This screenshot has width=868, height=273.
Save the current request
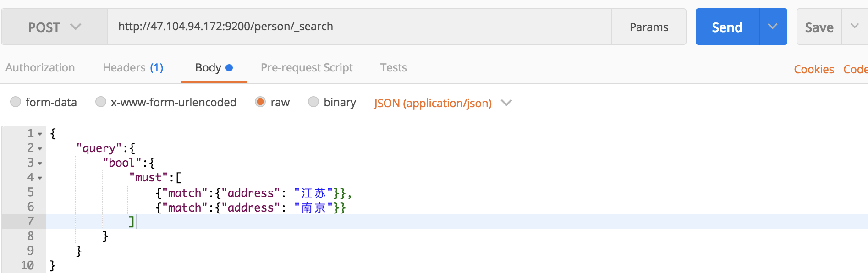[x=819, y=27]
